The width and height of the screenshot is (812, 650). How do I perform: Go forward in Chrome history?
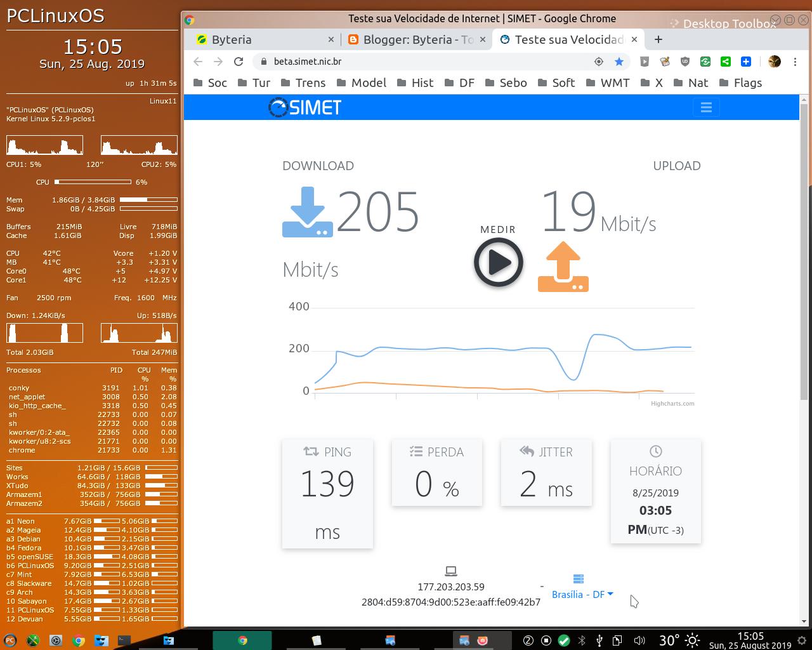click(x=218, y=62)
